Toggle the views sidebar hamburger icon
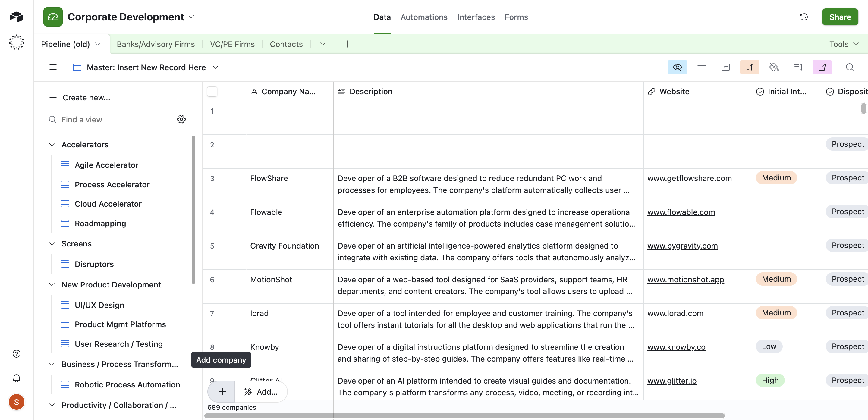868x420 pixels. [x=53, y=67]
